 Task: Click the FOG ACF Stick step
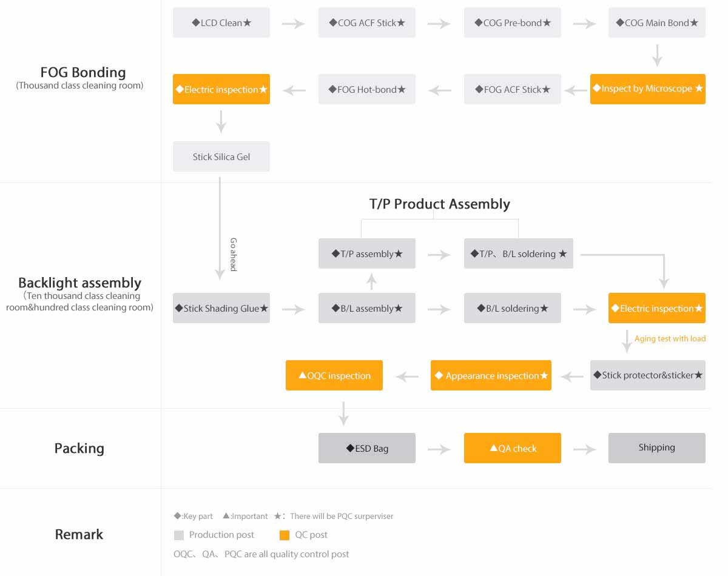[513, 90]
